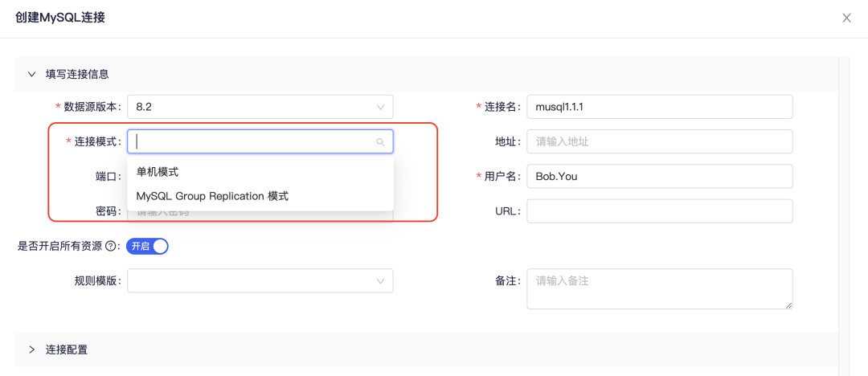Click the 填写连接信息 section title text

pyautogui.click(x=77, y=74)
